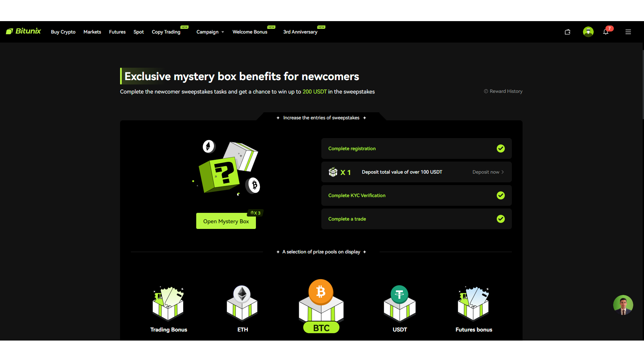Open Copy Trading page

(166, 32)
